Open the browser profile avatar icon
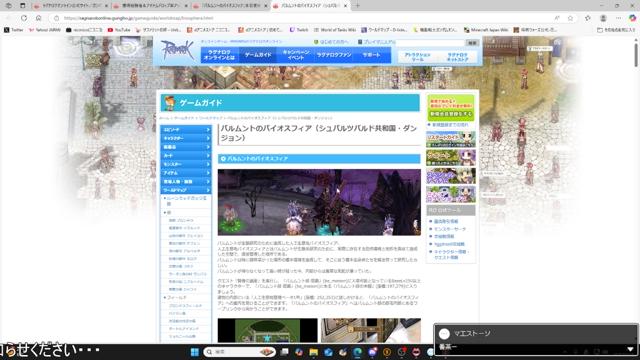The height and width of the screenshot is (360, 640). point(603,18)
